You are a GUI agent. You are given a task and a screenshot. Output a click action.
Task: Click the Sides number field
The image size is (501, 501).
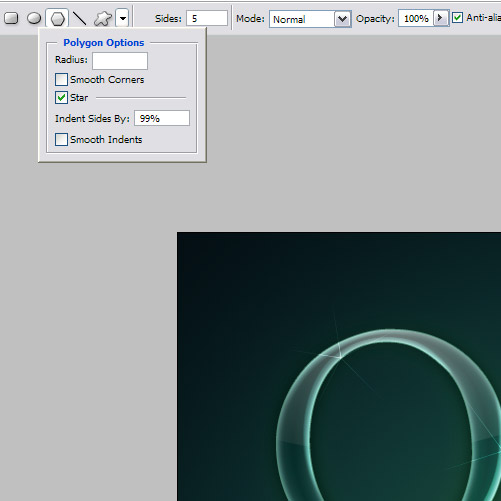[x=207, y=18]
